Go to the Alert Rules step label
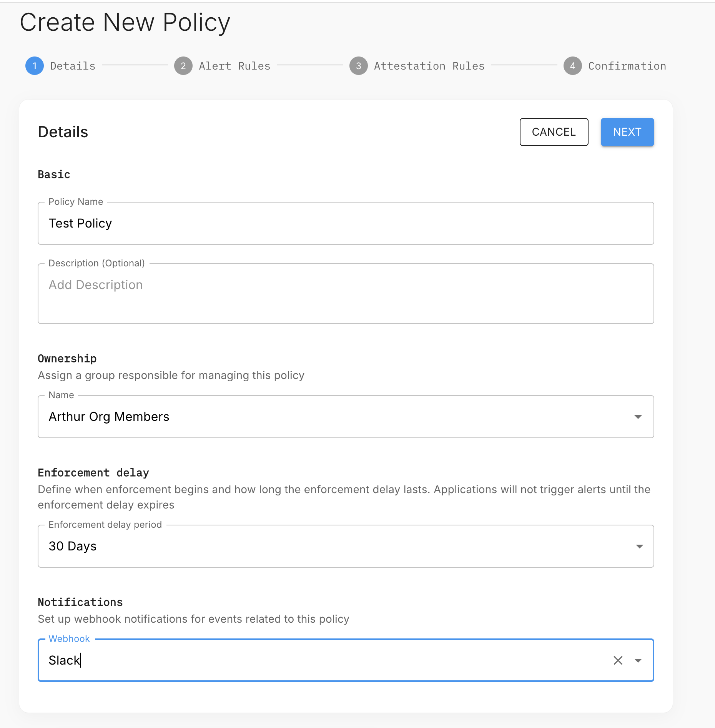 [235, 66]
